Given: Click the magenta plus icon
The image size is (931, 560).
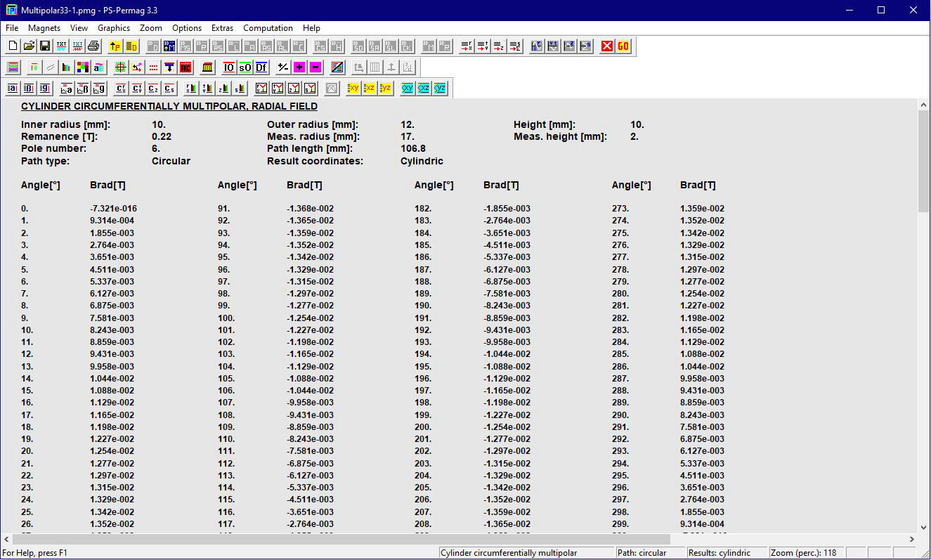Looking at the screenshot, I should [299, 67].
